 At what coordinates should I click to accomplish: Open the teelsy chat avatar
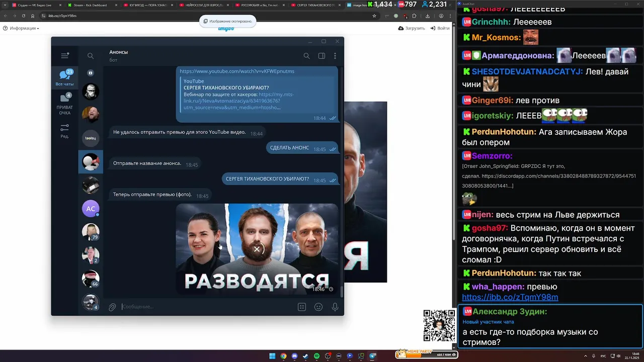(91, 138)
